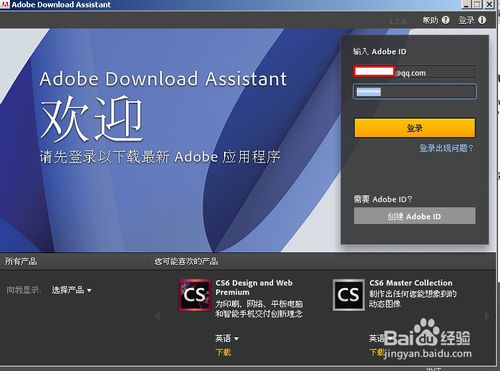Click the CS6 Master Collection title
This screenshot has width=500, height=371.
411,283
